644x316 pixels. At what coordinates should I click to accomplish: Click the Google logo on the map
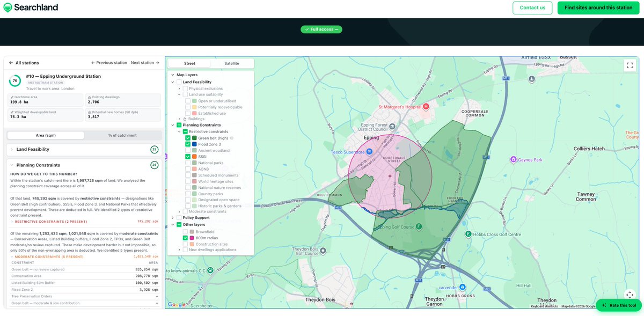pyautogui.click(x=177, y=305)
